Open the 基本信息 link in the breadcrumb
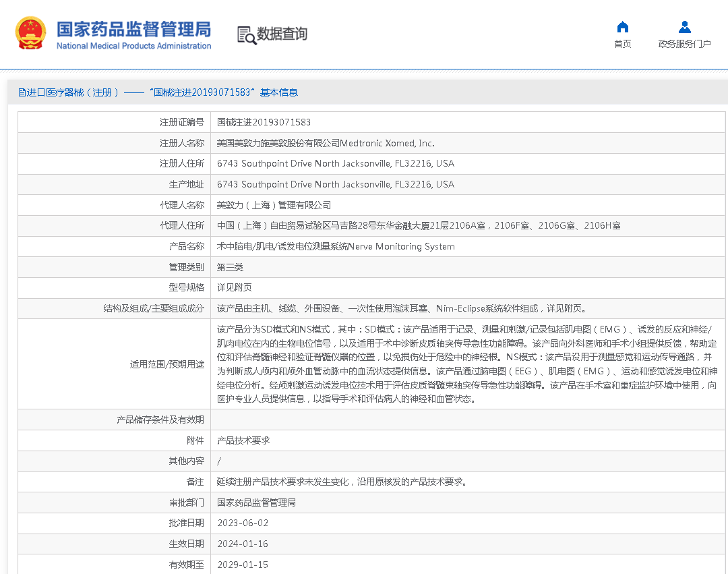This screenshot has width=728, height=574. point(280,92)
